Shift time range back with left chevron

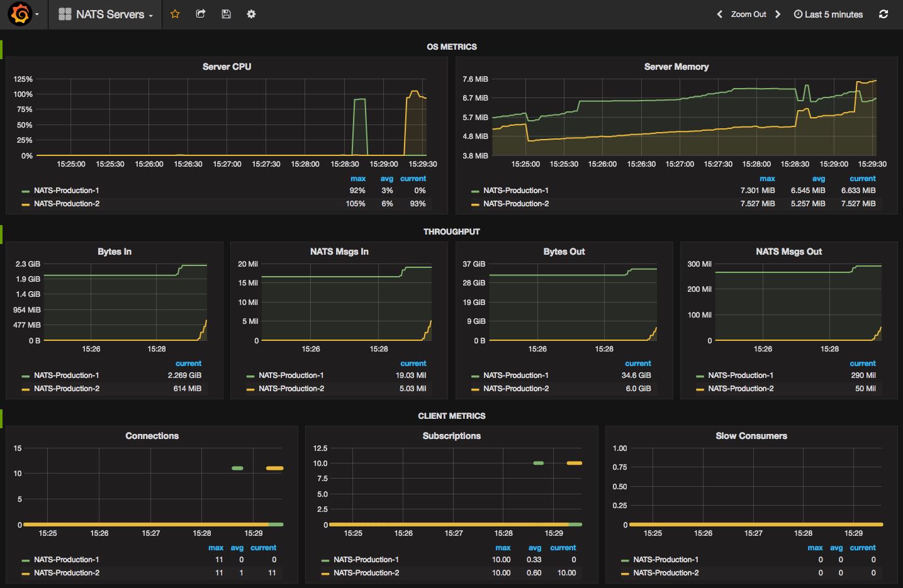coord(720,14)
